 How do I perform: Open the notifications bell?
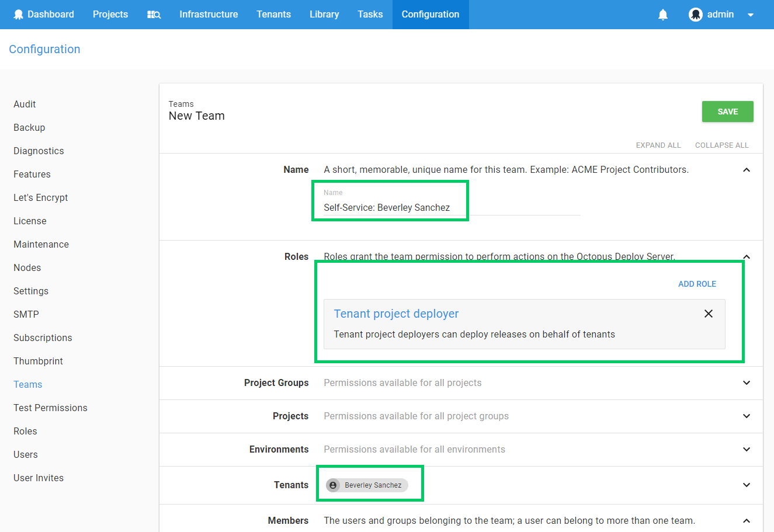(663, 15)
